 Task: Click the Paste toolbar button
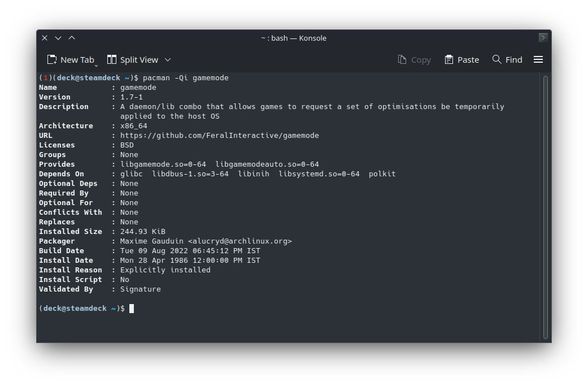tap(461, 60)
